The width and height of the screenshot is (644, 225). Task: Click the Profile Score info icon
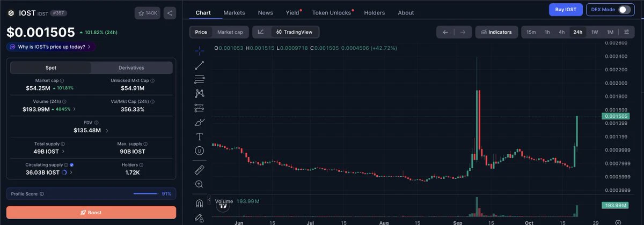(x=42, y=194)
